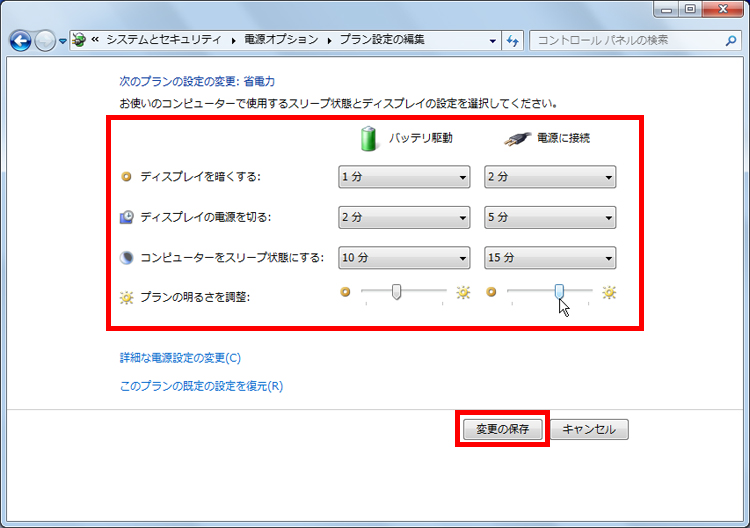Expand arrow after 電源オプション breadcrumb
750x528 pixels.
330,41
